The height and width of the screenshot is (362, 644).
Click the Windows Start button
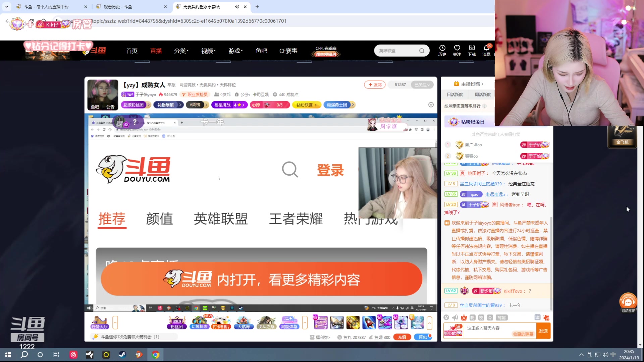pos(8,355)
